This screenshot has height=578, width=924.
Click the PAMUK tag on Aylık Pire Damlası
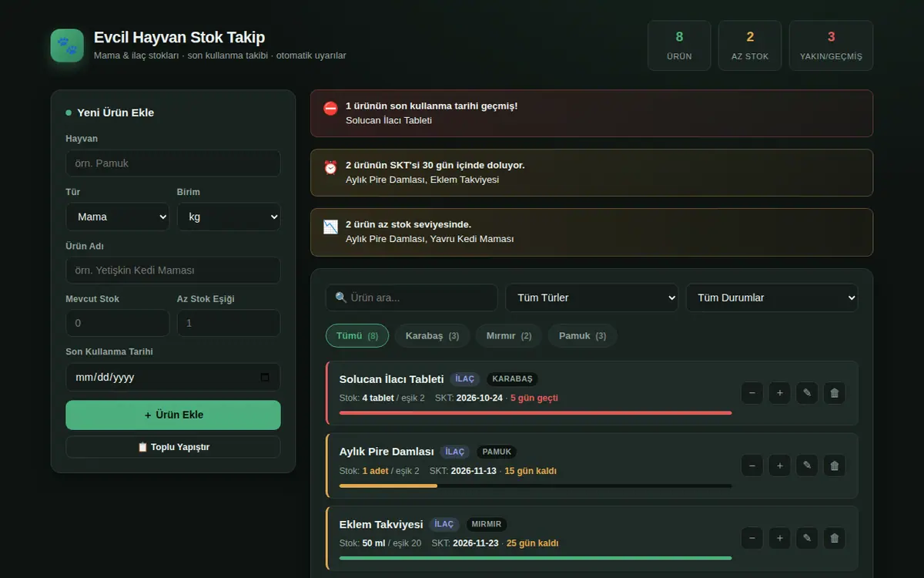coord(497,452)
